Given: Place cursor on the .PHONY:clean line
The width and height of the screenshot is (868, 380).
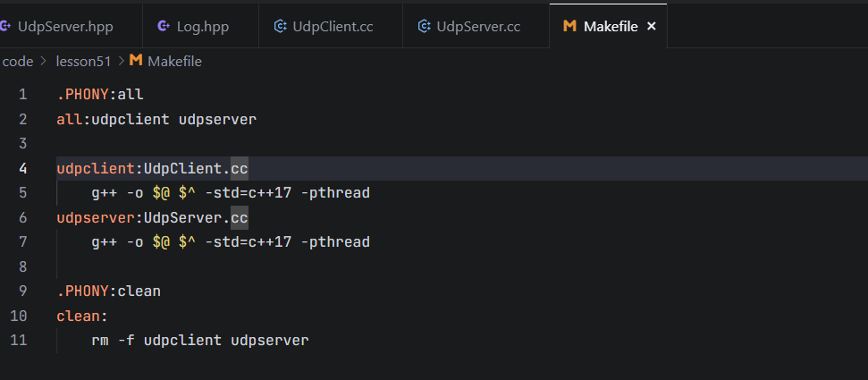Looking at the screenshot, I should pos(108,291).
